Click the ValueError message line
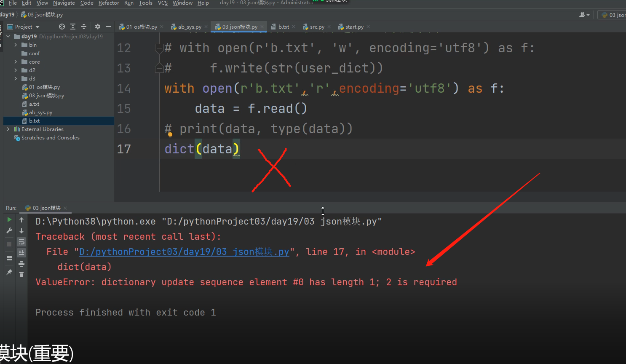 point(246,282)
